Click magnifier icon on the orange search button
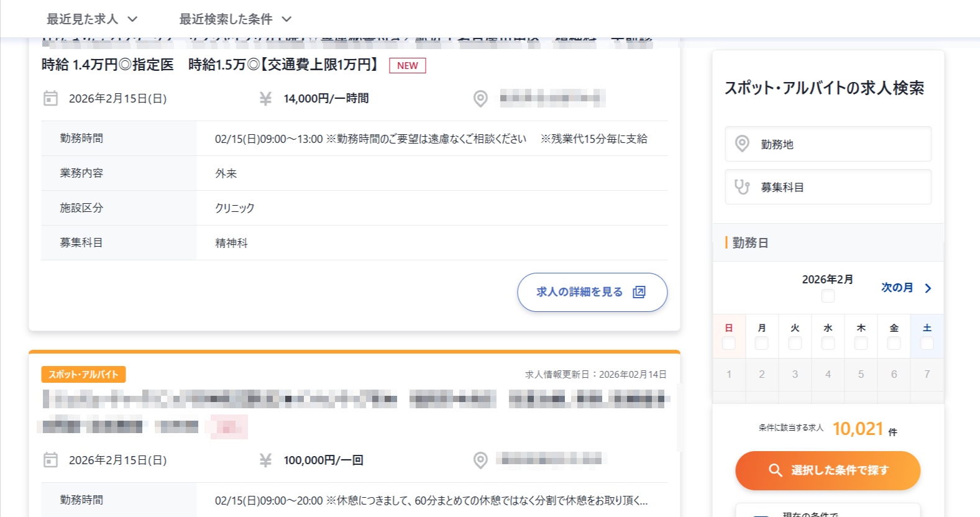Viewport: 980px width, 517px height. click(775, 470)
